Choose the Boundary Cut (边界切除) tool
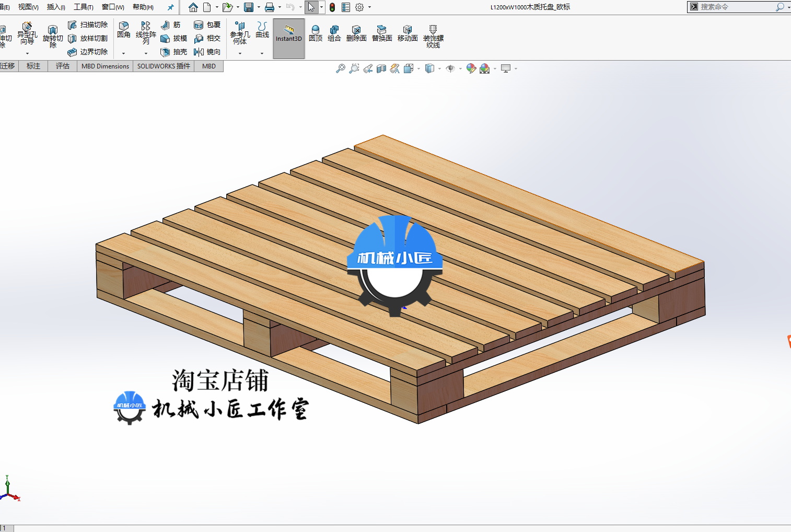791x532 pixels. point(88,52)
